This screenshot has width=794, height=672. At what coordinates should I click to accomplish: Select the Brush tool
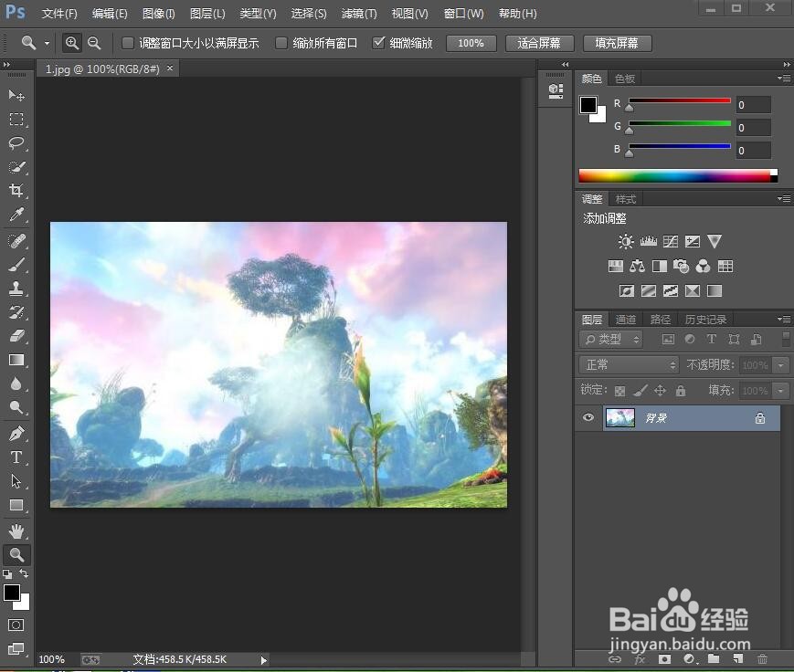[16, 264]
